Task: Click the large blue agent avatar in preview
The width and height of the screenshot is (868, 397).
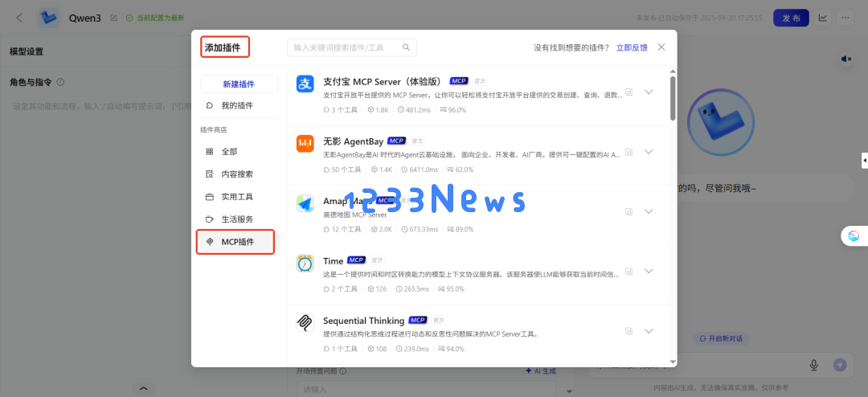Action: click(x=721, y=122)
